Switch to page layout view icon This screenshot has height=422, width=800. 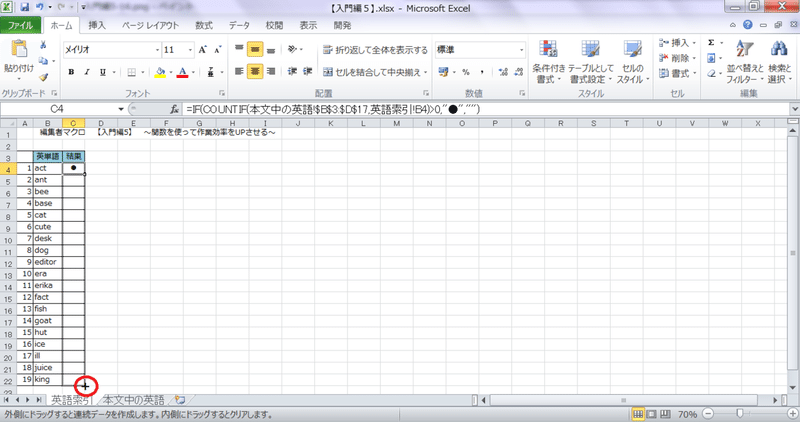coord(652,413)
